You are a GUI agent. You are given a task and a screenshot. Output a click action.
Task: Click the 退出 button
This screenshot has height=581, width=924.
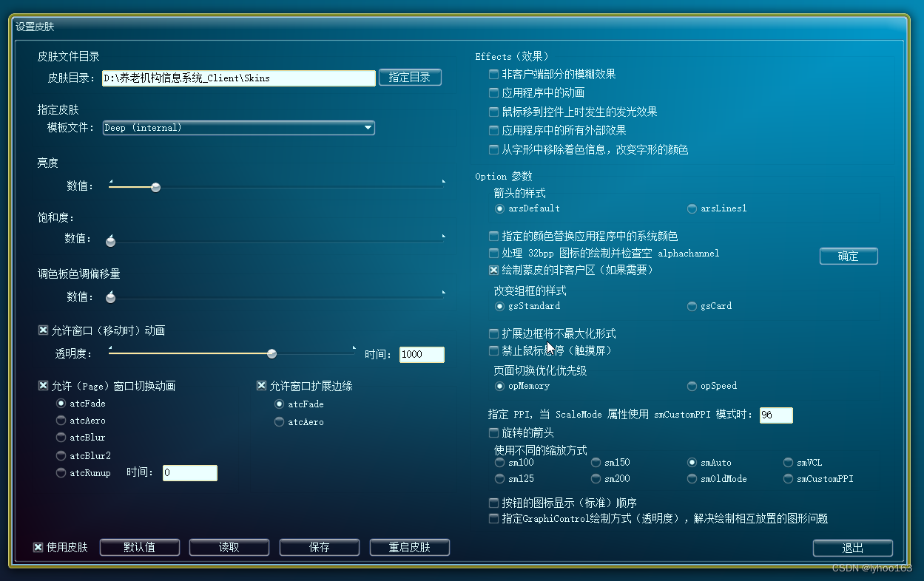(x=852, y=548)
